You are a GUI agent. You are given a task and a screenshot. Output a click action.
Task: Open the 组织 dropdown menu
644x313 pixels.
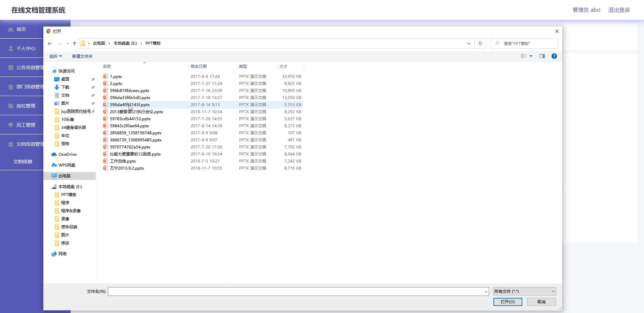click(x=55, y=56)
